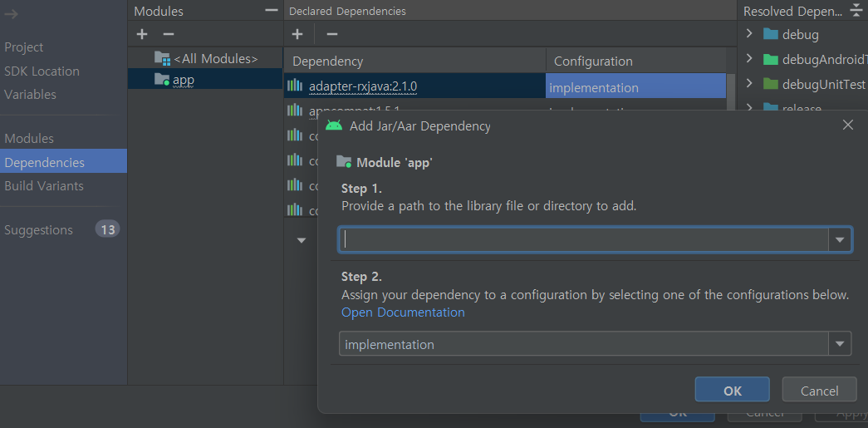Viewport: 868px width, 428px height.
Task: Click the Declared Dependencies scrollbar
Action: pyautogui.click(x=731, y=91)
